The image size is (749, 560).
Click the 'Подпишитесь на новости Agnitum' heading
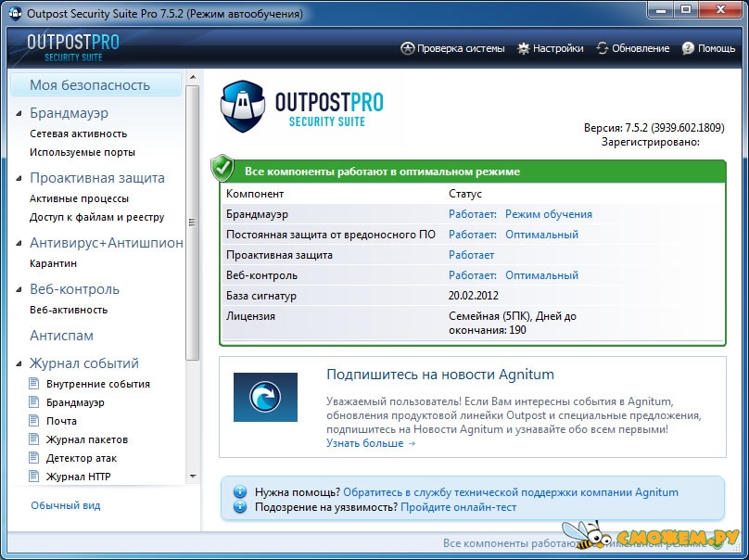point(440,375)
